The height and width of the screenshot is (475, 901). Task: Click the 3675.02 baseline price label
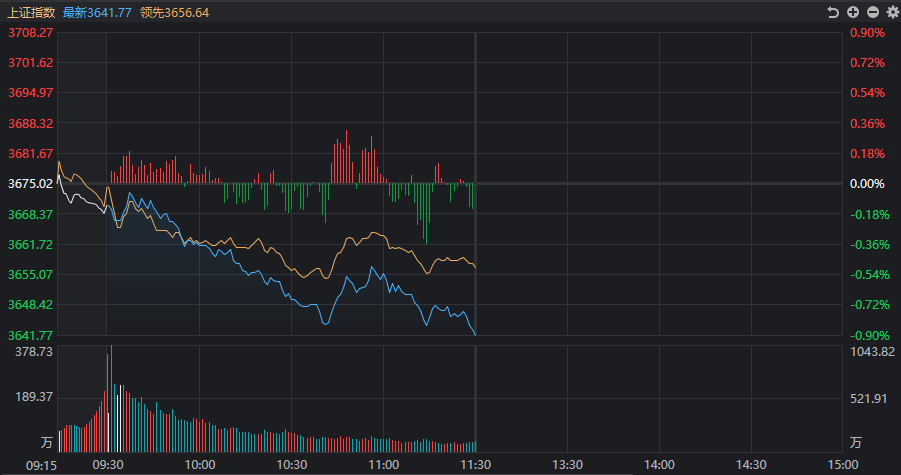click(x=30, y=184)
